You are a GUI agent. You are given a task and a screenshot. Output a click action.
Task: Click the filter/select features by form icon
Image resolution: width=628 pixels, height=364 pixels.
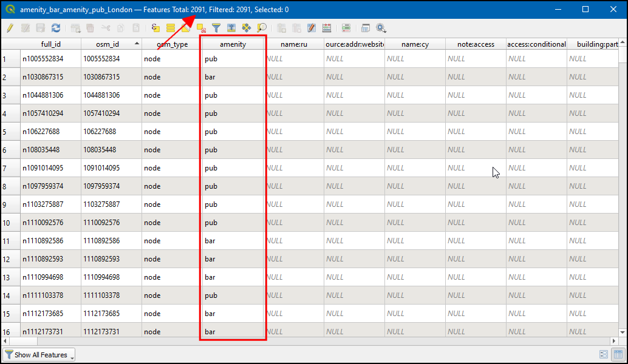tap(216, 28)
